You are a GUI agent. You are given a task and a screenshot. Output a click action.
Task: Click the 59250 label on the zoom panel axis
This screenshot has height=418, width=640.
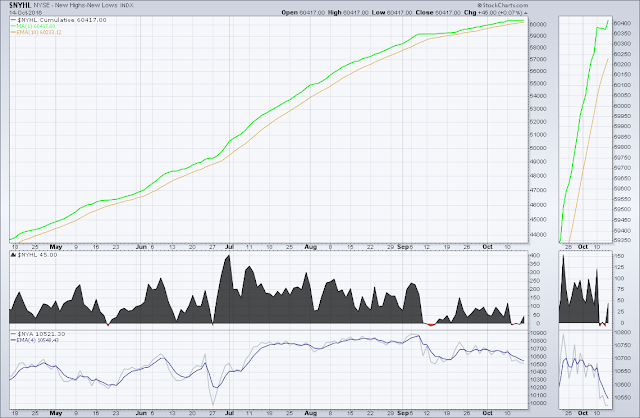pyautogui.click(x=622, y=240)
